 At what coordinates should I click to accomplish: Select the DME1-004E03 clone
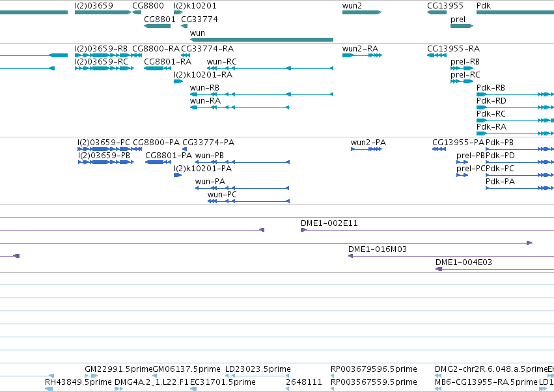click(495, 270)
